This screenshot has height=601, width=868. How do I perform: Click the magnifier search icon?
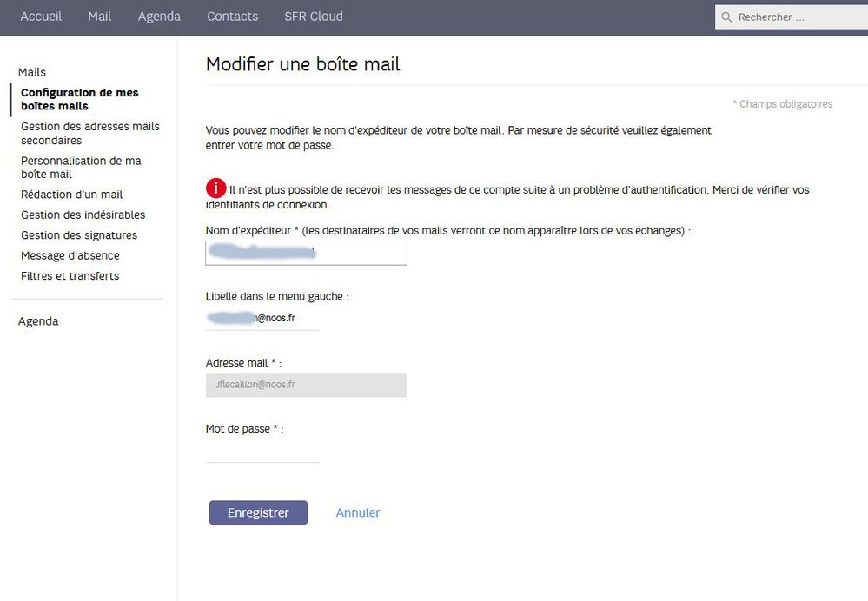(726, 16)
